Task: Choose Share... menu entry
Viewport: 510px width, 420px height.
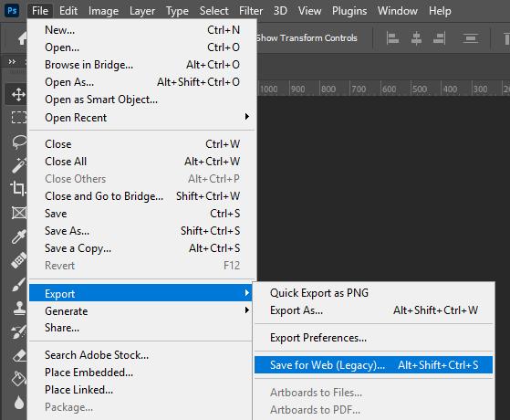Action: [x=141, y=328]
